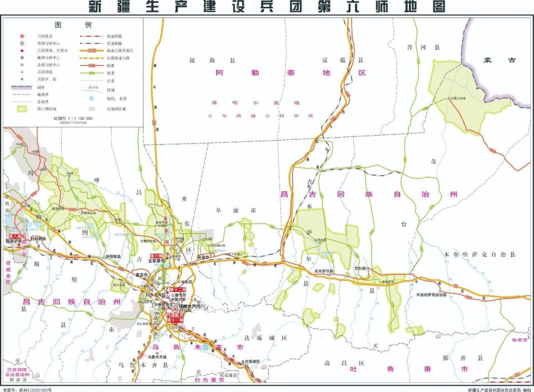Click the 地级界 line sample in the legend

coord(22,95)
